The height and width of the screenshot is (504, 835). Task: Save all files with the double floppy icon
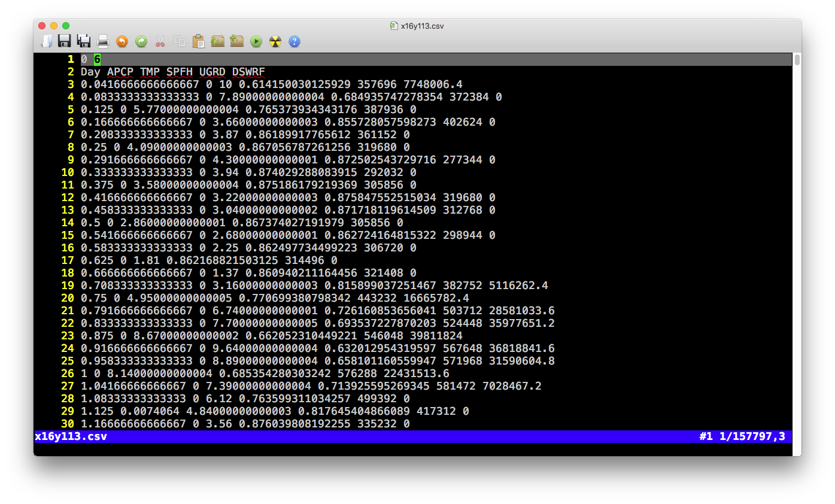click(x=84, y=41)
